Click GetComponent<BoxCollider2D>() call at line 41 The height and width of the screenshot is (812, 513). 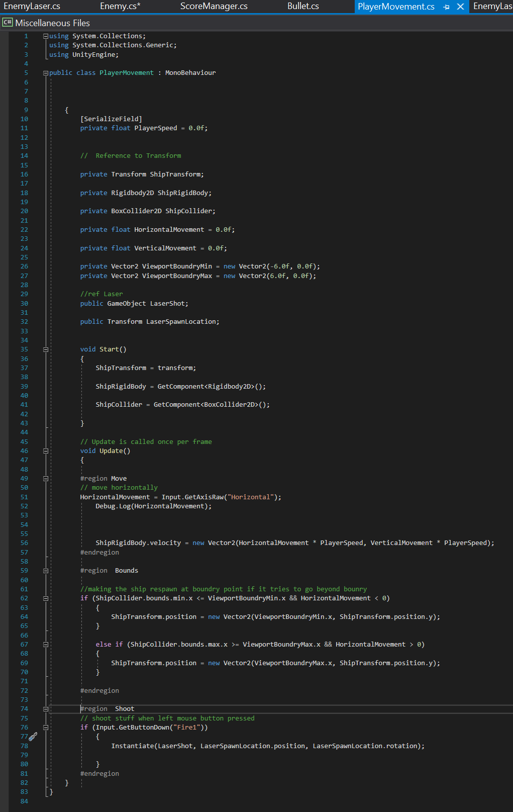pyautogui.click(x=210, y=405)
